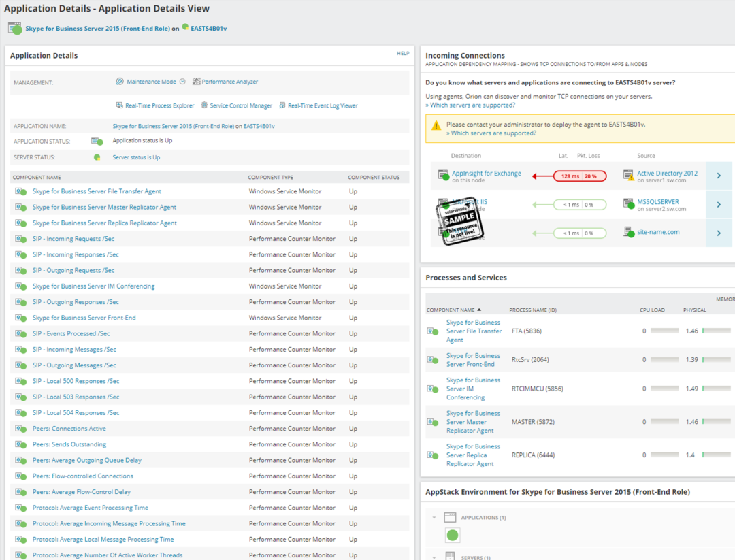Click the status icon for File Transfer Agent component

point(20,191)
